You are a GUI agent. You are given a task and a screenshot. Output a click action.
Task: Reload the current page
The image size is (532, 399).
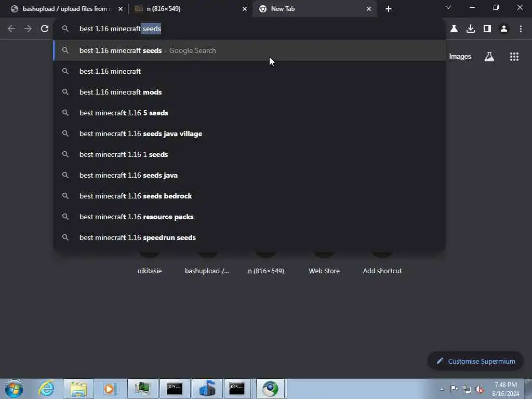45,29
